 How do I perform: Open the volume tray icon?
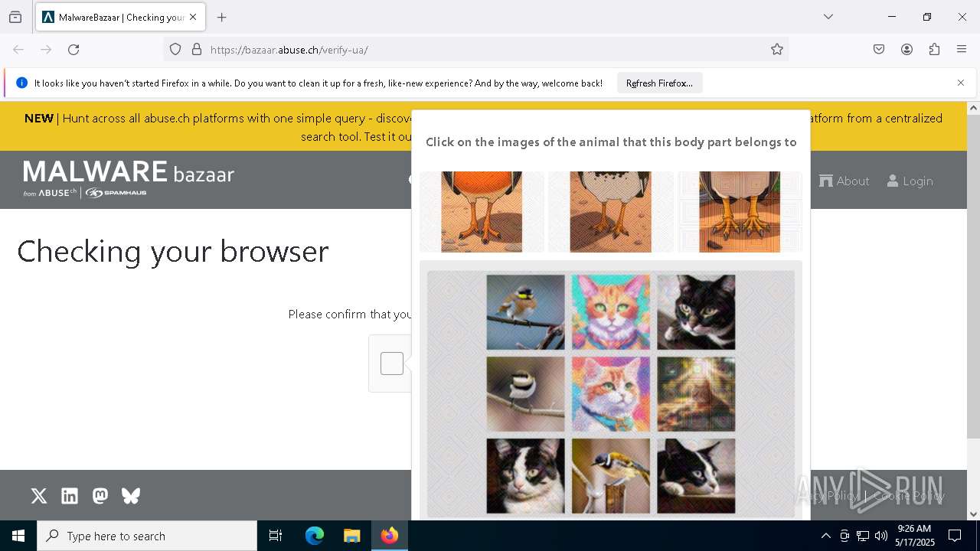881,536
